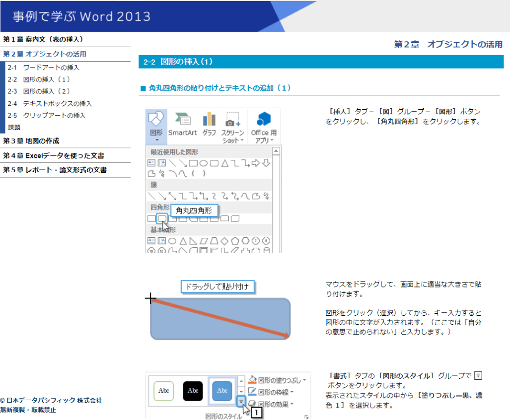Choose the parallelogram in 基本図形 section
The height and width of the screenshot is (420, 510).
(204, 241)
